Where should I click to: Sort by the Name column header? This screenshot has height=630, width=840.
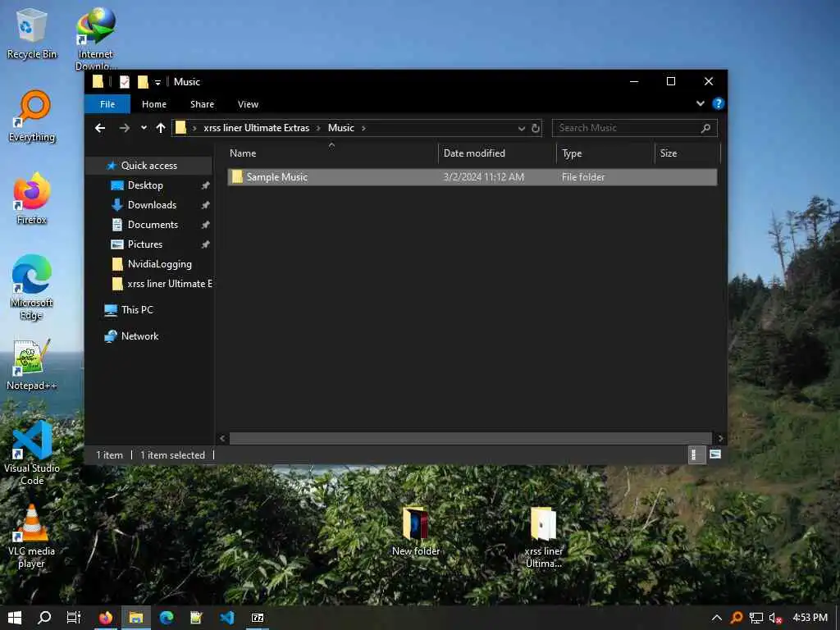(331, 153)
